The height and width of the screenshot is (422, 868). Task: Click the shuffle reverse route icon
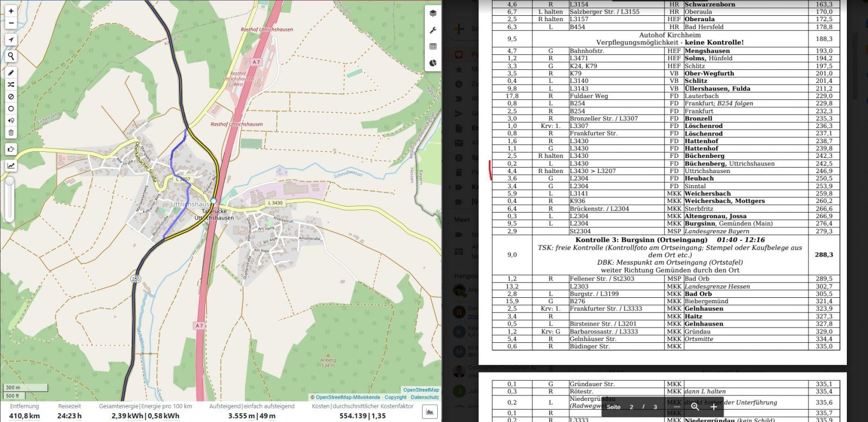[x=11, y=85]
